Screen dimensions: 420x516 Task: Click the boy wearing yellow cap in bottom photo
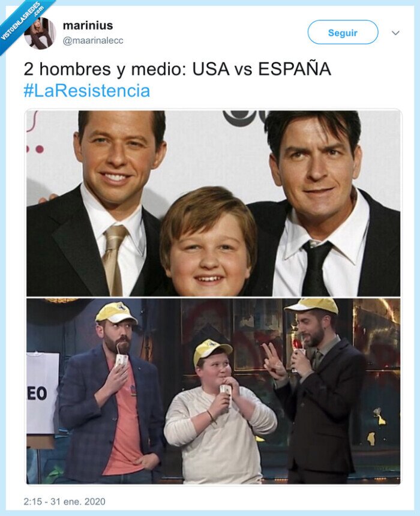220,412
